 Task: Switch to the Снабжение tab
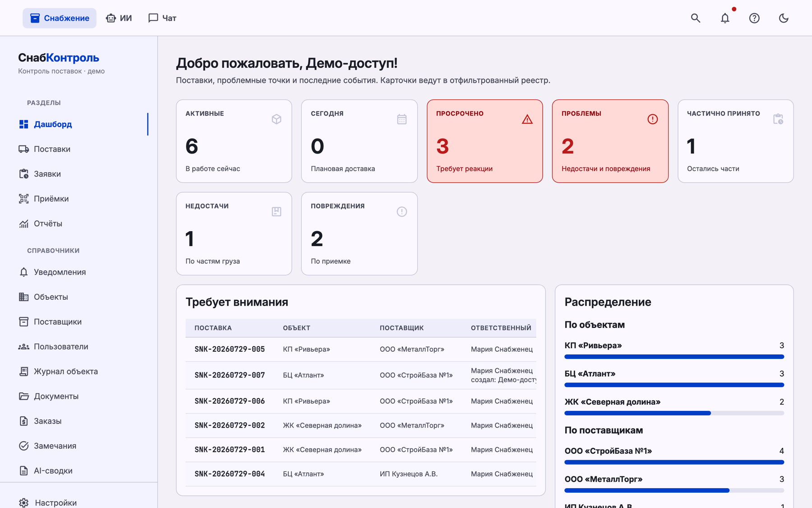60,18
